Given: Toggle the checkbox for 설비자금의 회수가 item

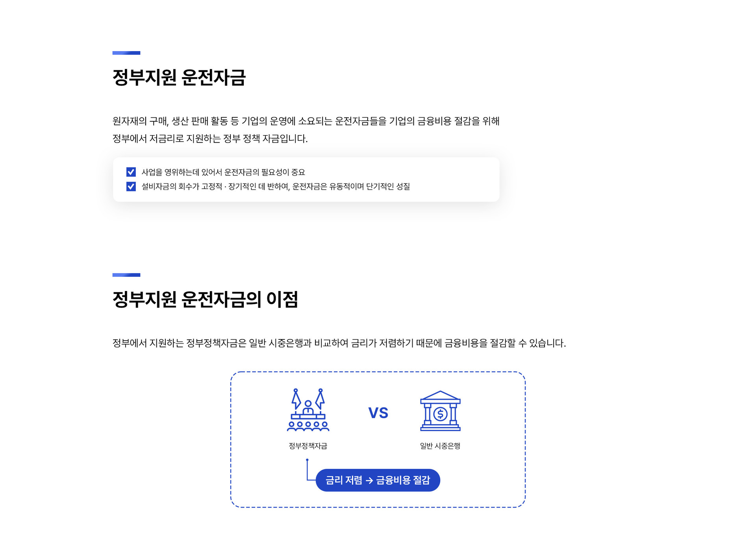Looking at the screenshot, I should coord(131,186).
